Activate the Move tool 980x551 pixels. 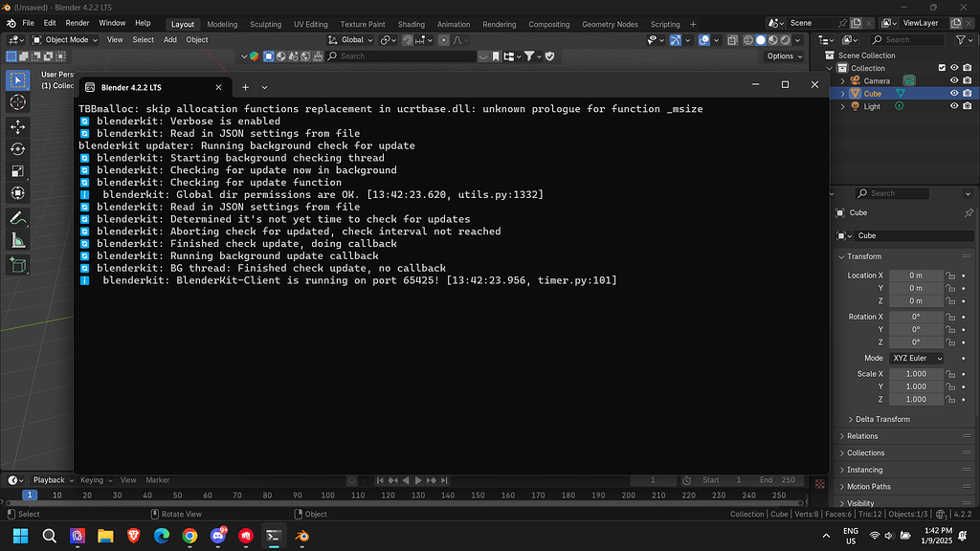(17, 127)
